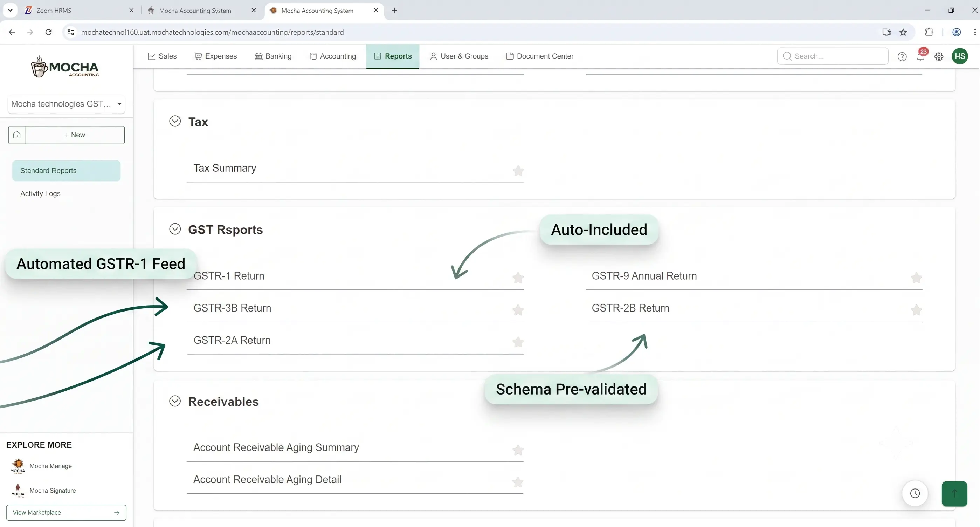
Task: Open the HS user avatar menu
Action: (x=960, y=56)
